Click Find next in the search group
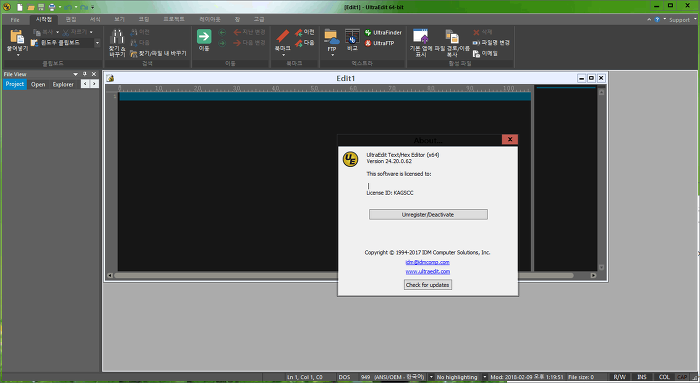The image size is (700, 383). click(x=140, y=43)
